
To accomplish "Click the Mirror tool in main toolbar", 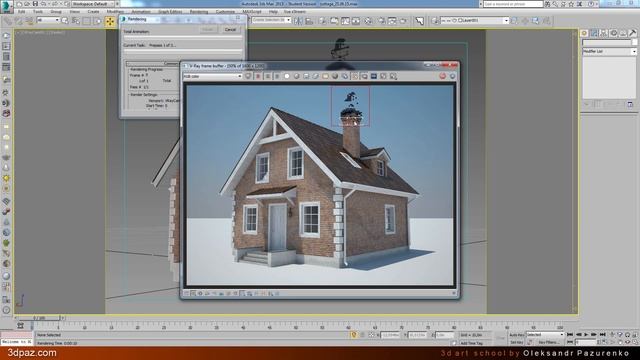I will click(x=299, y=20).
